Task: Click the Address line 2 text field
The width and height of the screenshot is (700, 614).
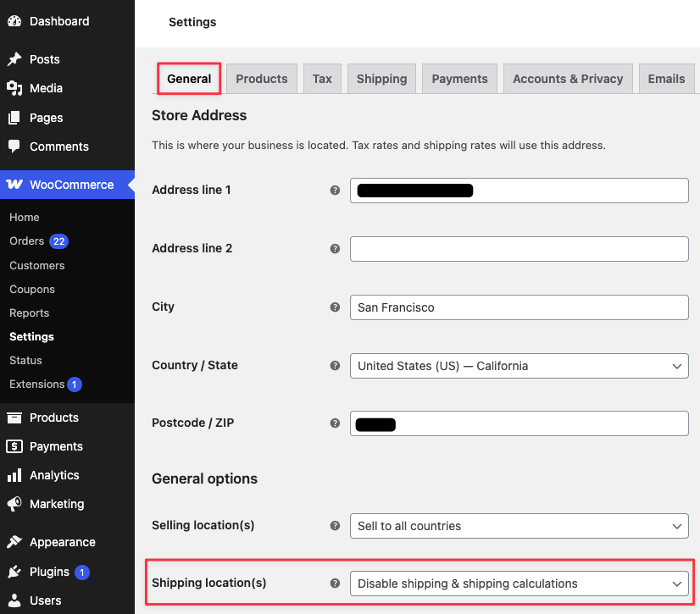Action: point(519,249)
